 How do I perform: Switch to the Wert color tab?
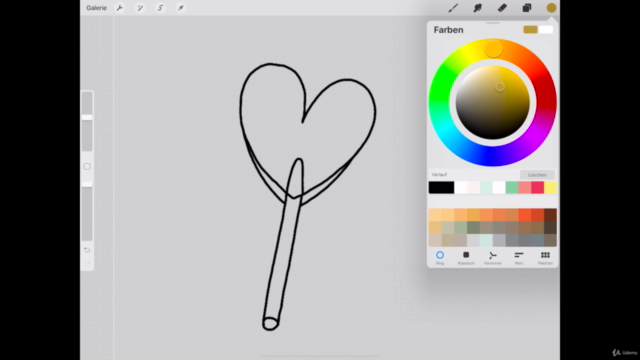tap(519, 258)
